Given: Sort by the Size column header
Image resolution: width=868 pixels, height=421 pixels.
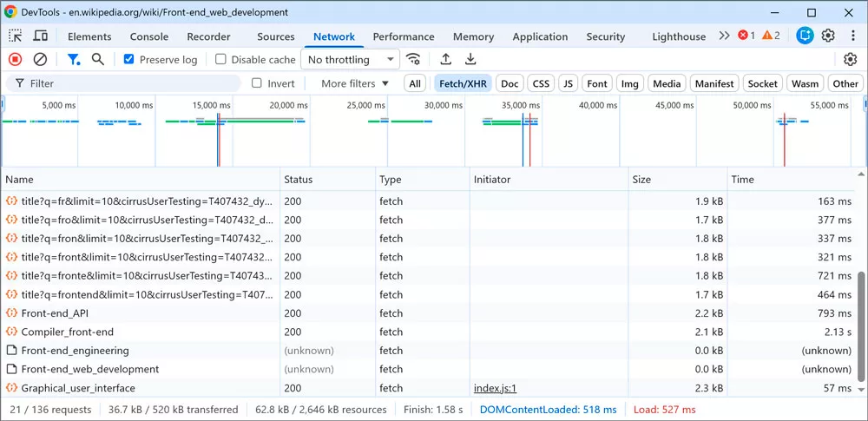Looking at the screenshot, I should pos(678,180).
